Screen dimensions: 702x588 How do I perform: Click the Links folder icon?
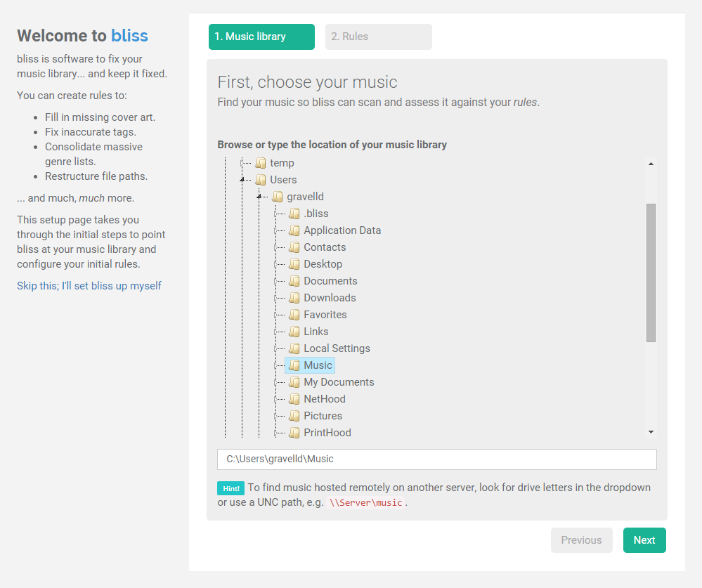294,332
